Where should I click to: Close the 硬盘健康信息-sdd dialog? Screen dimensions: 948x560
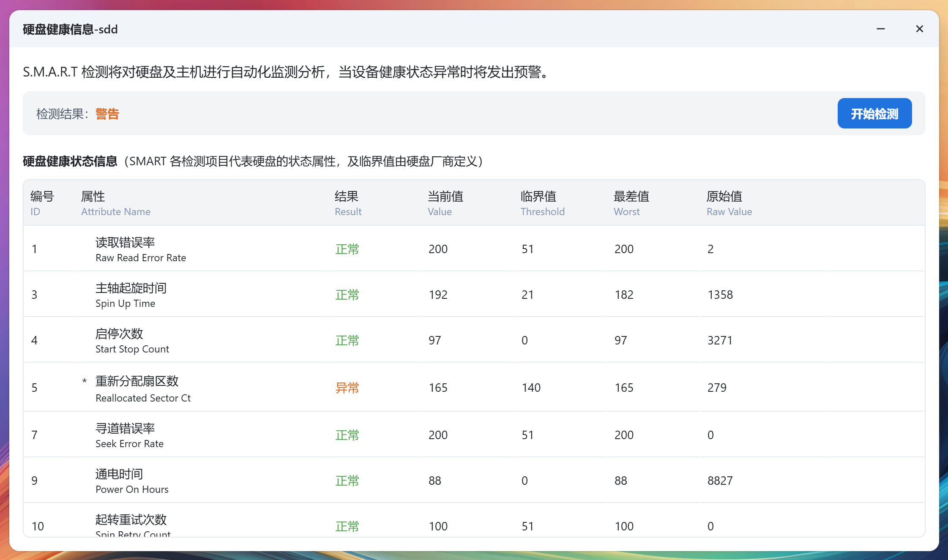point(920,29)
